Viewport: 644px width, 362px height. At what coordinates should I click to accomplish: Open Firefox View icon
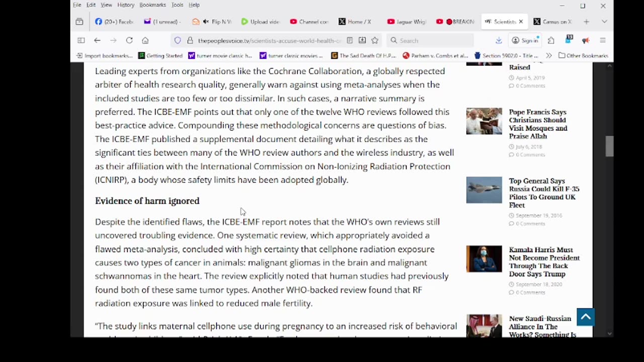79,22
